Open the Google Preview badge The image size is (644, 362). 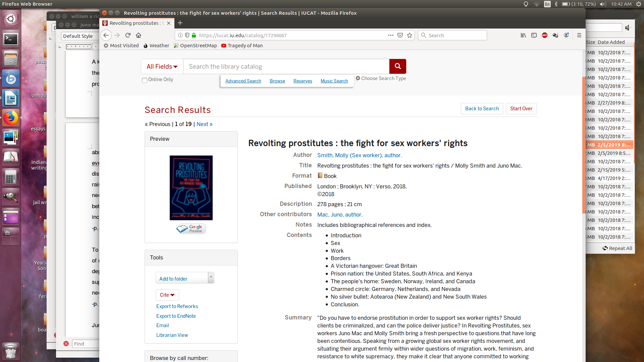pyautogui.click(x=191, y=229)
